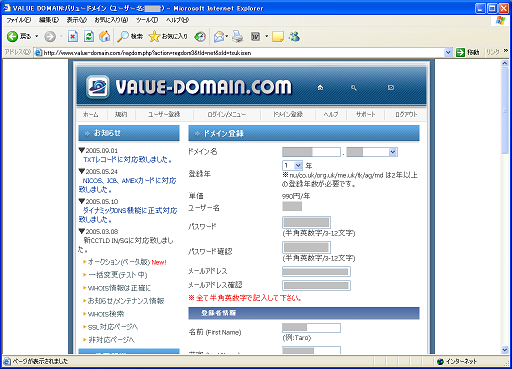Expand the address bar dropdown arrow
The height and width of the screenshot is (369, 512).
(448, 53)
